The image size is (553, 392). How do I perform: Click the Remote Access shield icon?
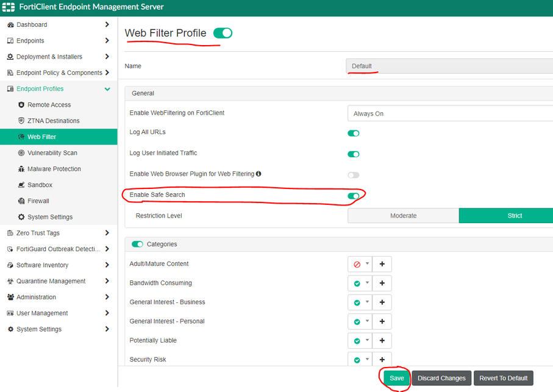click(22, 105)
